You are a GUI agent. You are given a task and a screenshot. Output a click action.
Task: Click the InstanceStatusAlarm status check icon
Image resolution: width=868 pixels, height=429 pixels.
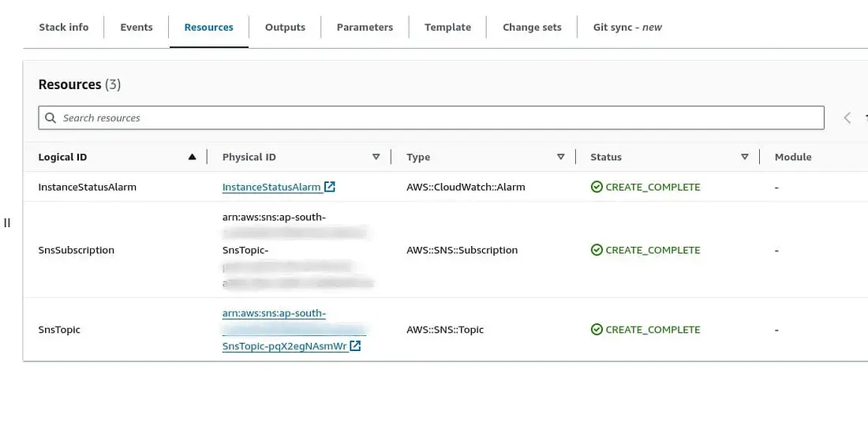[x=597, y=188]
